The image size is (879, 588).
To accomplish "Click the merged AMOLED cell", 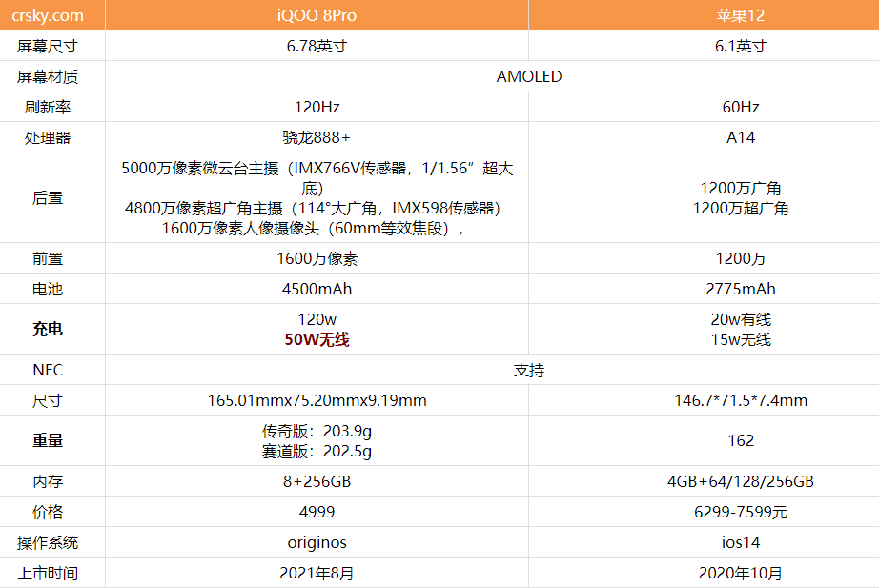I will tap(529, 76).
